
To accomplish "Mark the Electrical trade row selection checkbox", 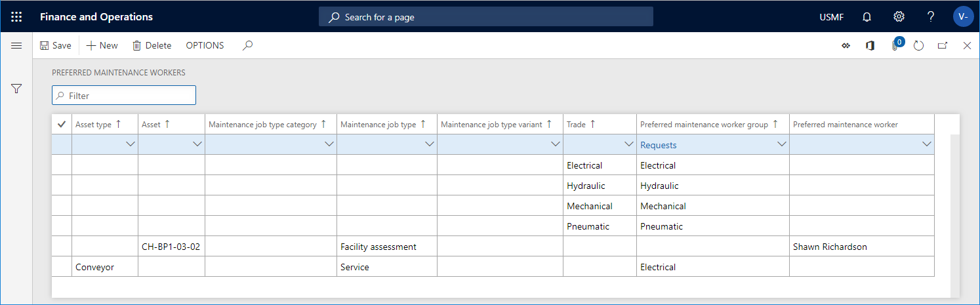I will click(x=62, y=165).
